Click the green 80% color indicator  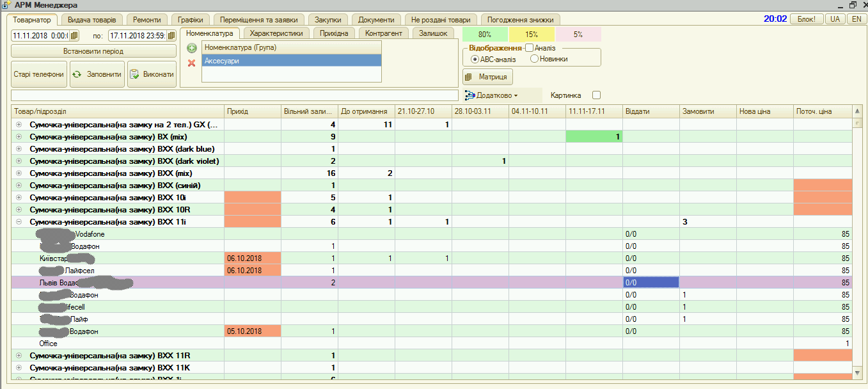484,34
